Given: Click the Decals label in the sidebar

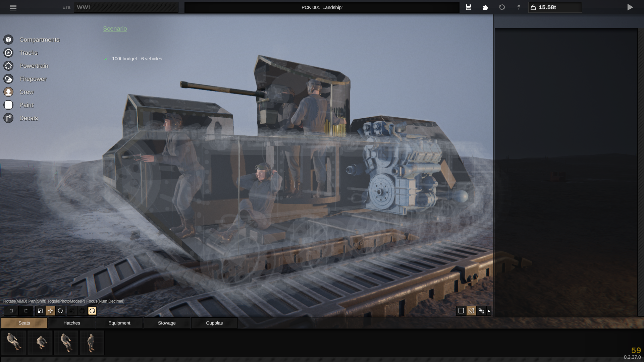Looking at the screenshot, I should click(x=29, y=118).
